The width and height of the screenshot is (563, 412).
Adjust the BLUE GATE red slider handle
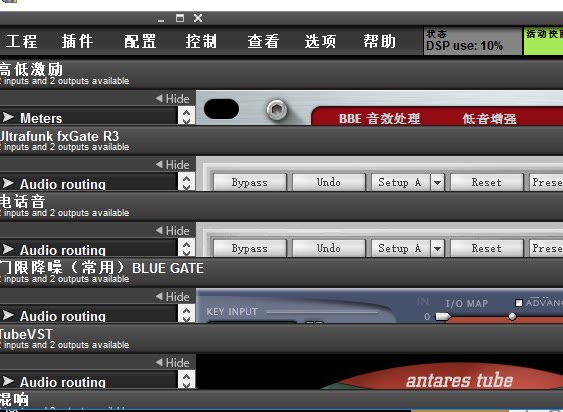[513, 316]
